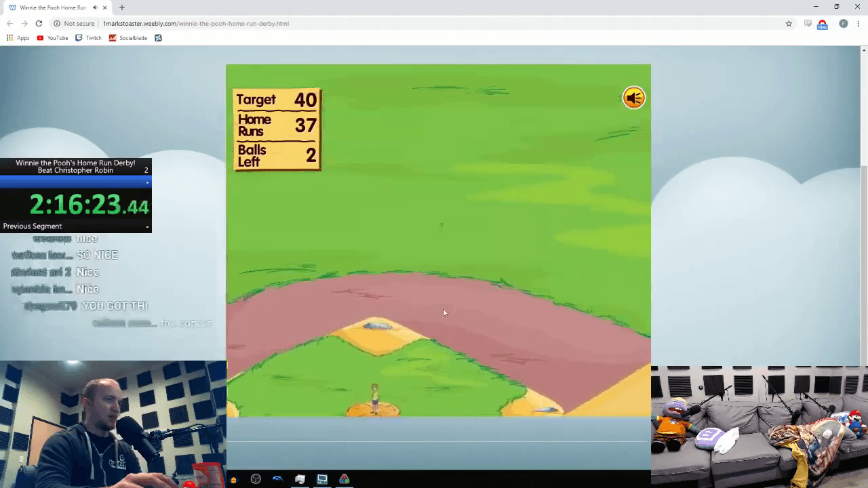Click the OBS Studio taskbar icon
This screenshot has width=868, height=488.
click(x=256, y=479)
